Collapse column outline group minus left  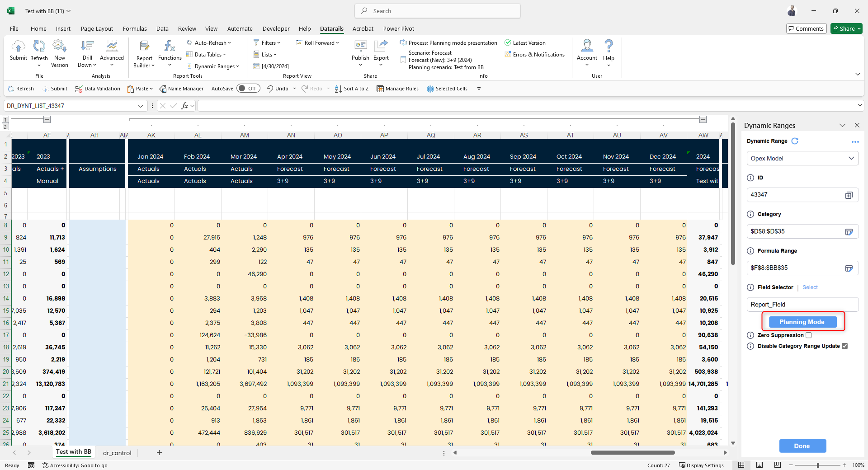tap(47, 119)
